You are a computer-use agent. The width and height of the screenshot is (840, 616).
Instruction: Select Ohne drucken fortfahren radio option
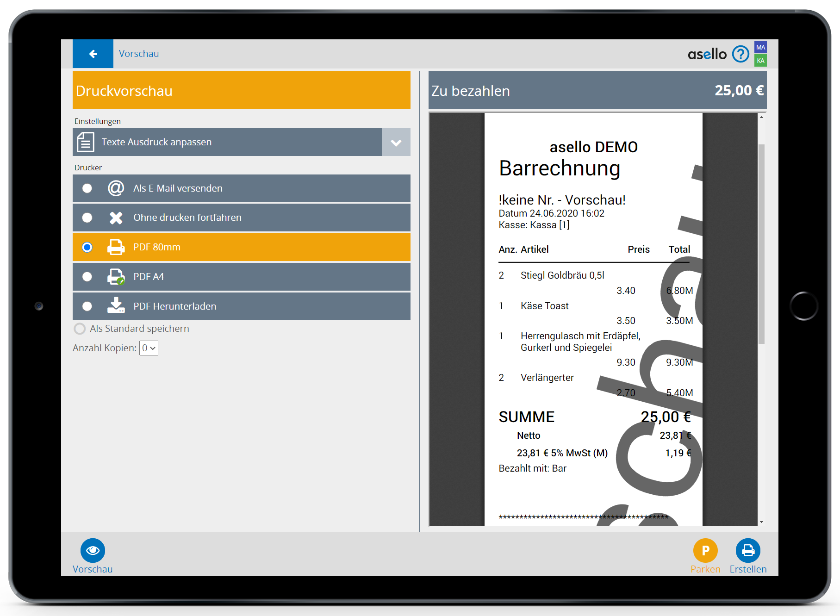87,218
